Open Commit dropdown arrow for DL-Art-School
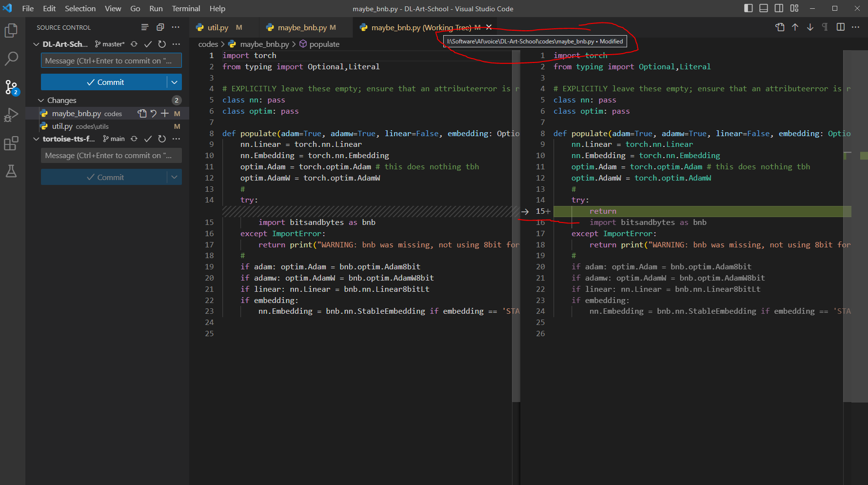868x485 pixels. pos(175,82)
